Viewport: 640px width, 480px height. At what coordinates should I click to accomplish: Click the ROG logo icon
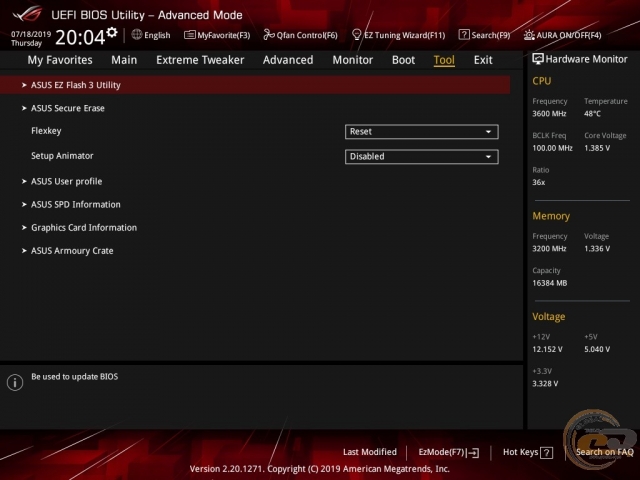[27, 14]
